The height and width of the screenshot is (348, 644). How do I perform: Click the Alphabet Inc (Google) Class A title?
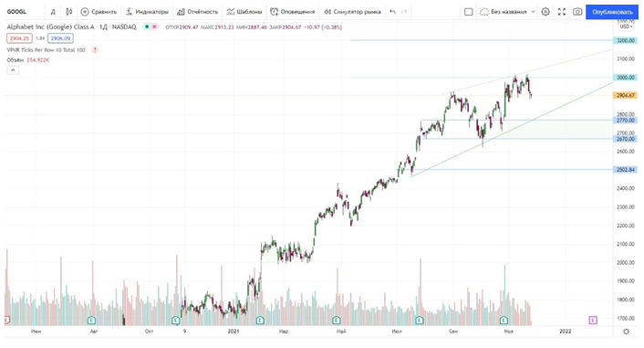click(x=50, y=26)
